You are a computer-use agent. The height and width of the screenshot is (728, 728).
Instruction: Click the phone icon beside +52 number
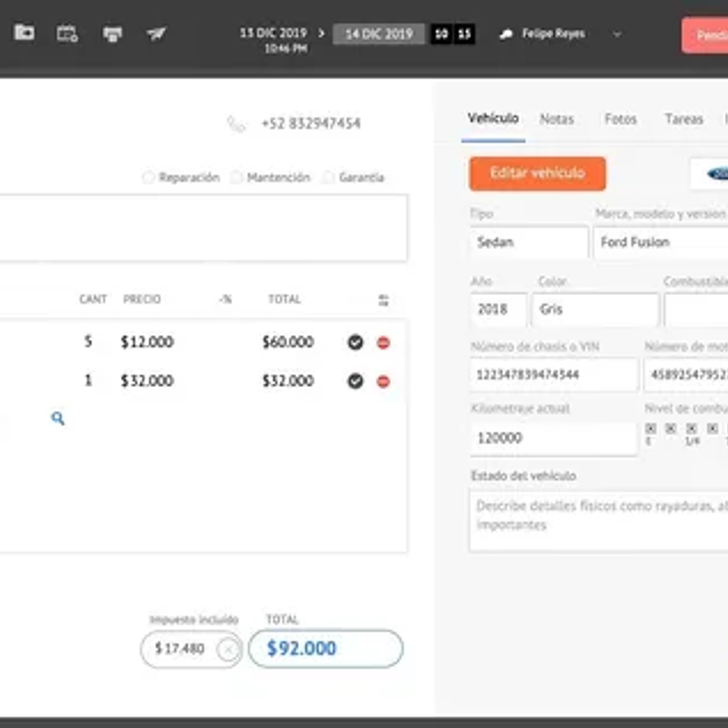tap(236, 124)
